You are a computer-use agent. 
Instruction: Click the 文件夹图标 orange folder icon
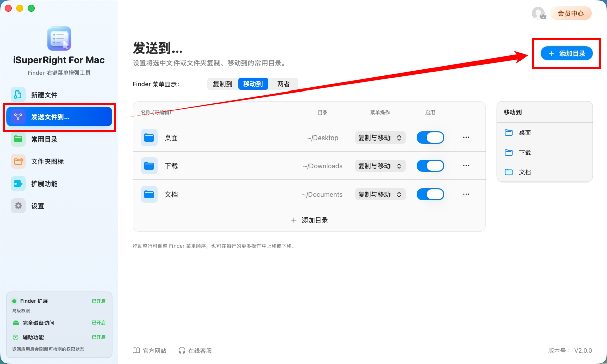[18, 161]
